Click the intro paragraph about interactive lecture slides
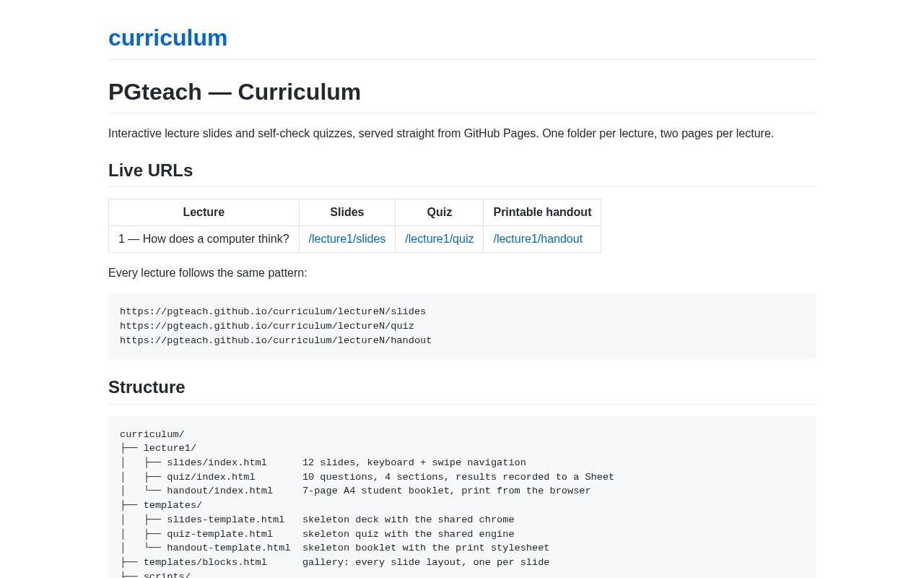This screenshot has width=924, height=578. pyautogui.click(x=441, y=134)
